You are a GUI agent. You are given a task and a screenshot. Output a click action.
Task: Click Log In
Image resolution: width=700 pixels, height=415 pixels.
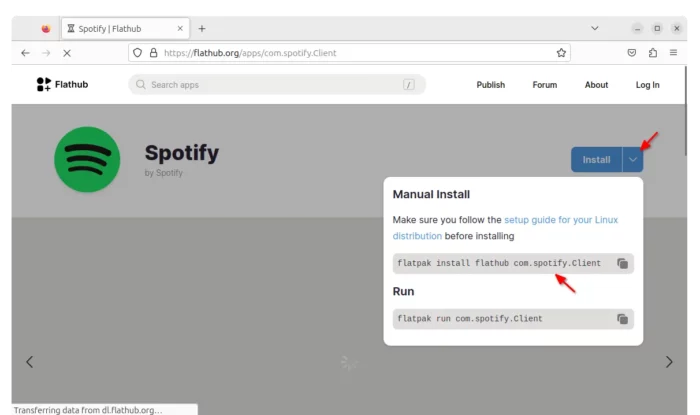click(x=647, y=85)
